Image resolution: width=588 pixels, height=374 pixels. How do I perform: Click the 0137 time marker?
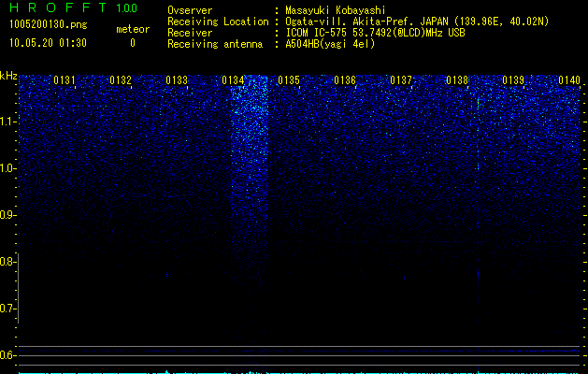coord(401,80)
